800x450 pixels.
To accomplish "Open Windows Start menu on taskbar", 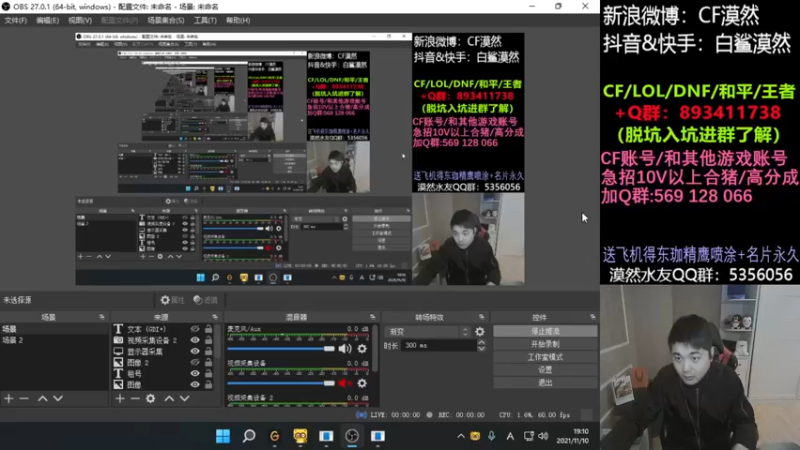I will tap(223, 436).
